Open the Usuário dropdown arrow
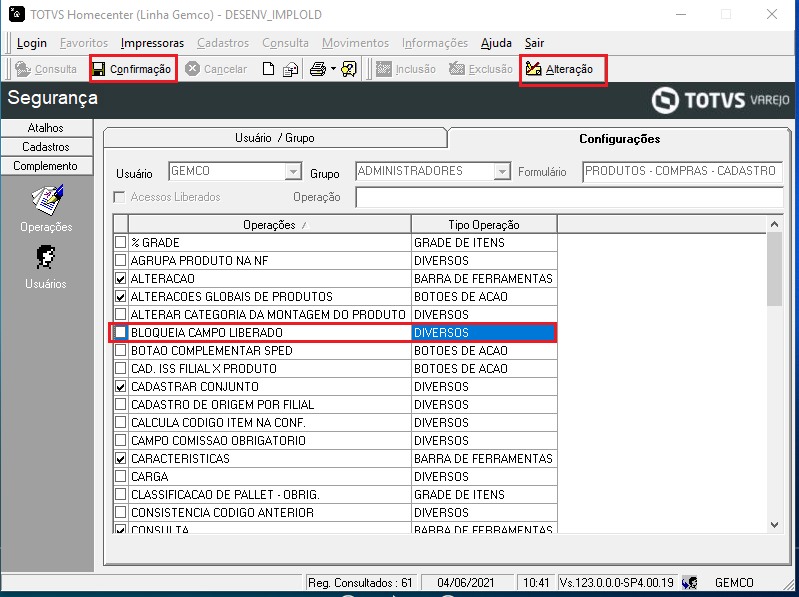The width and height of the screenshot is (799, 597). click(293, 171)
